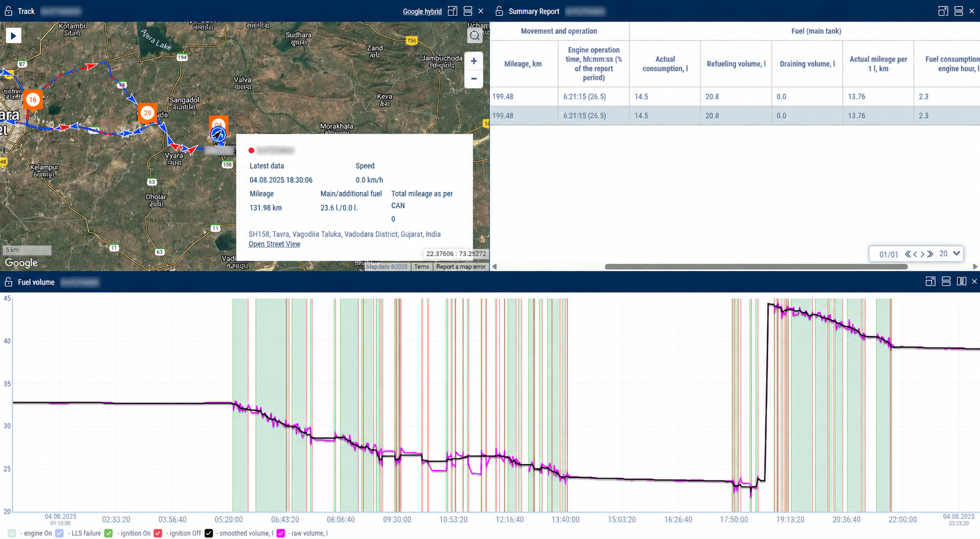Uncheck the smoothed volume legend checkbox
The height and width of the screenshot is (539, 980).
click(x=209, y=533)
